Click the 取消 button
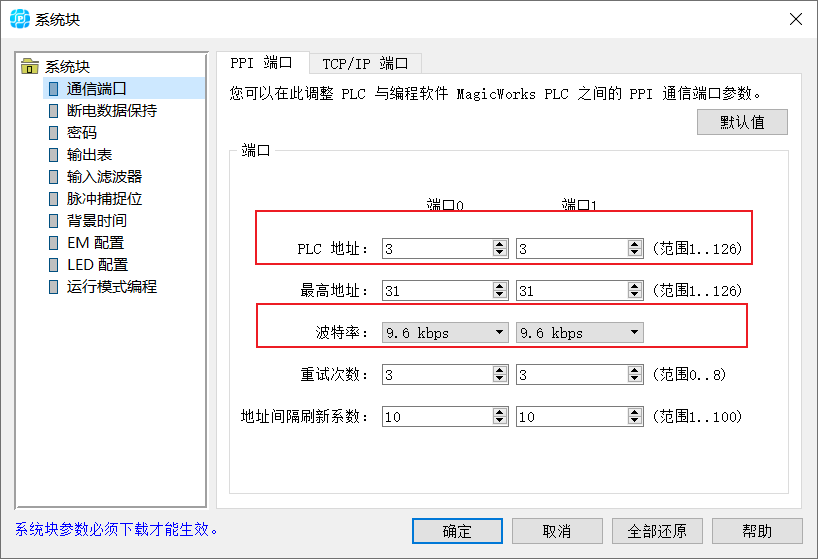818x559 pixels. (x=557, y=531)
